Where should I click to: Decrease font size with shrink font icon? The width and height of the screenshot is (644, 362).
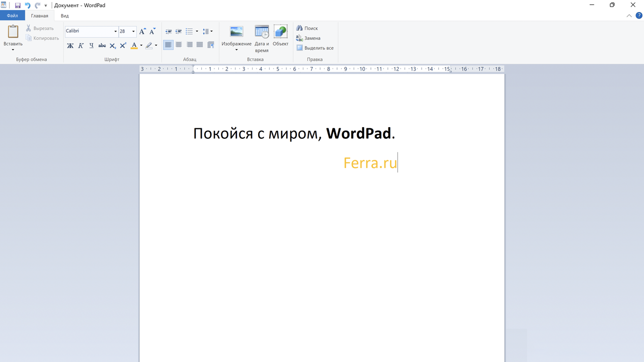point(152,31)
